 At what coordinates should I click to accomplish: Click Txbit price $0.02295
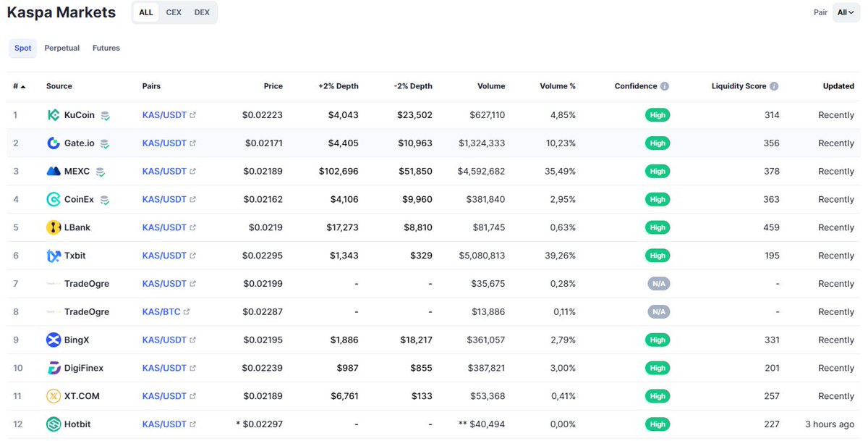(x=263, y=256)
